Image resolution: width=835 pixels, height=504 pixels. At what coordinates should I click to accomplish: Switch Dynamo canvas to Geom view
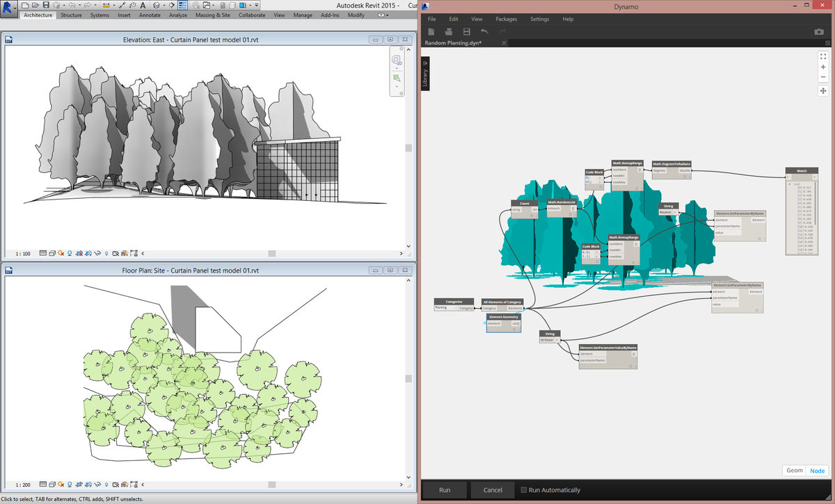795,471
